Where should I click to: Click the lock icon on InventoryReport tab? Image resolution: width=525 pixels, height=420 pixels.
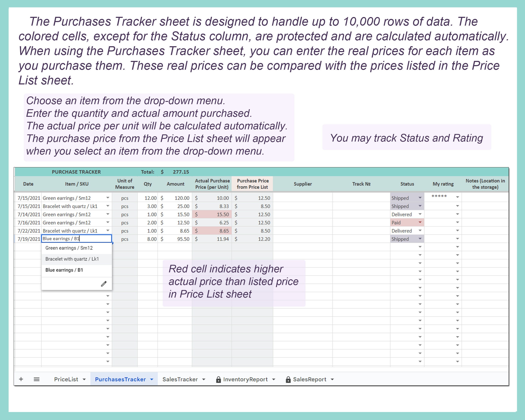tap(218, 379)
